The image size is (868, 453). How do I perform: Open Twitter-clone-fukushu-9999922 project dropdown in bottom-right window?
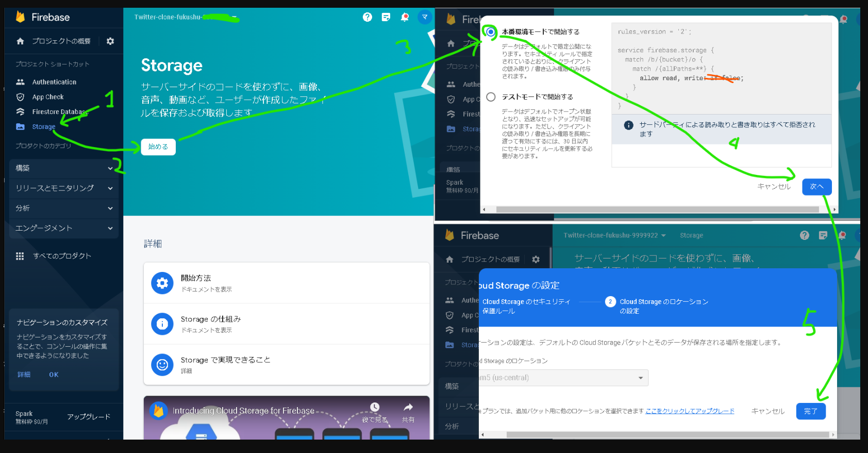(615, 235)
